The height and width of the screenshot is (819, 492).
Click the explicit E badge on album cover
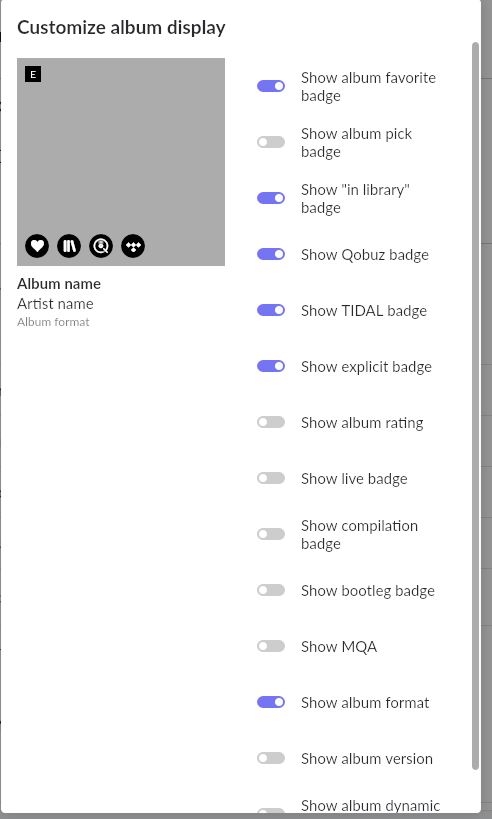point(33,74)
